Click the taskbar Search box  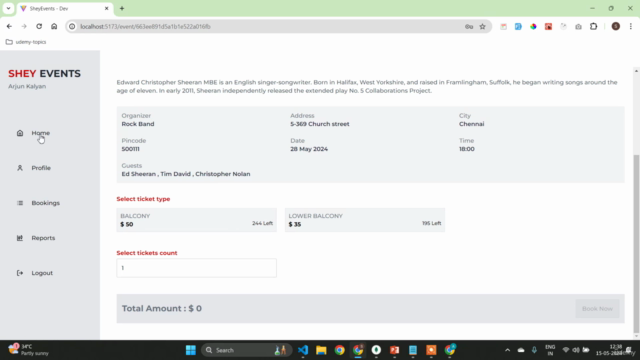click(x=246, y=350)
